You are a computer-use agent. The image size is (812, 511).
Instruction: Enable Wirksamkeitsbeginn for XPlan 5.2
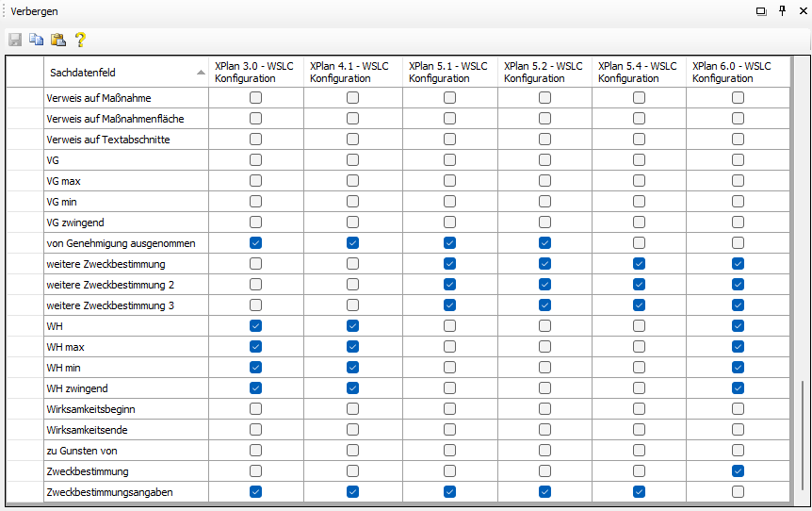tap(544, 409)
